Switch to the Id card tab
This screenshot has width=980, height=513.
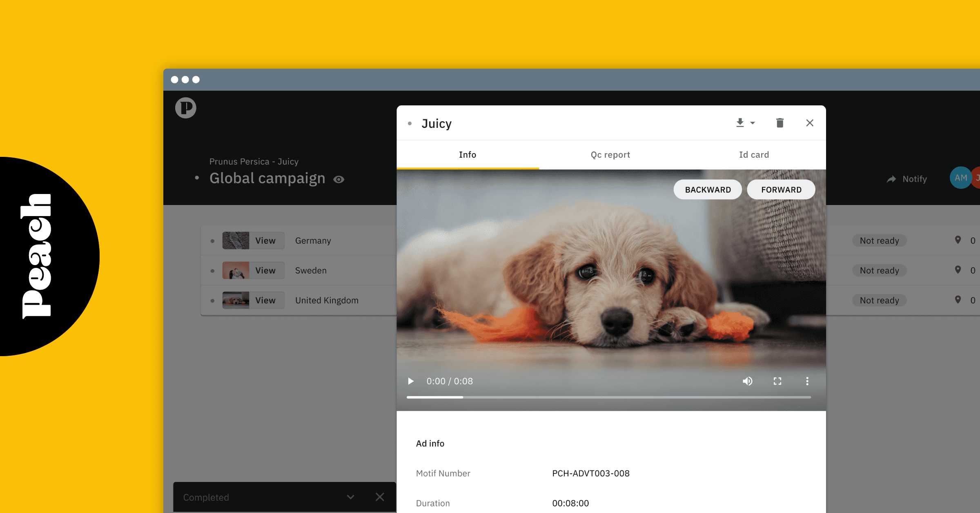point(754,154)
